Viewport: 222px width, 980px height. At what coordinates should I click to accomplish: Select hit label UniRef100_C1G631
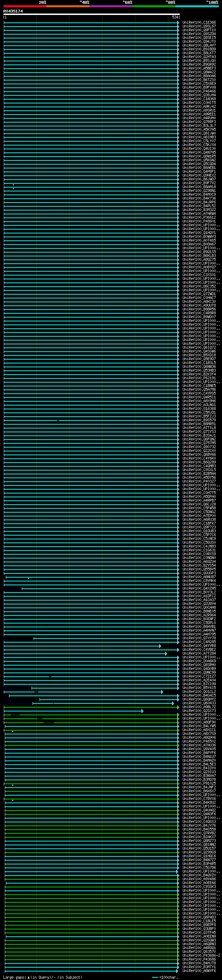pyautogui.click(x=199, y=550)
